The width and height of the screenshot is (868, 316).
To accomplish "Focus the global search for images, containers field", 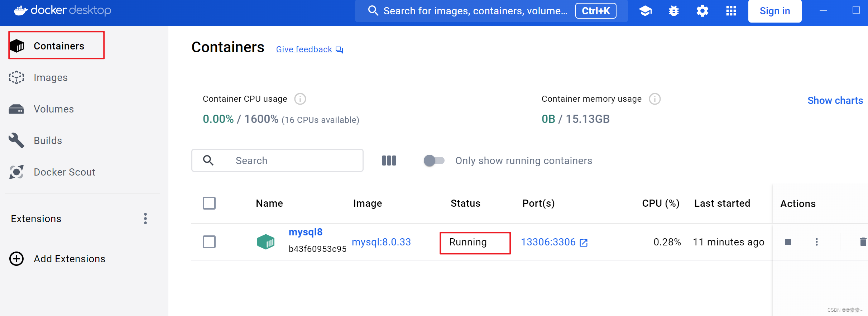I will click(491, 11).
